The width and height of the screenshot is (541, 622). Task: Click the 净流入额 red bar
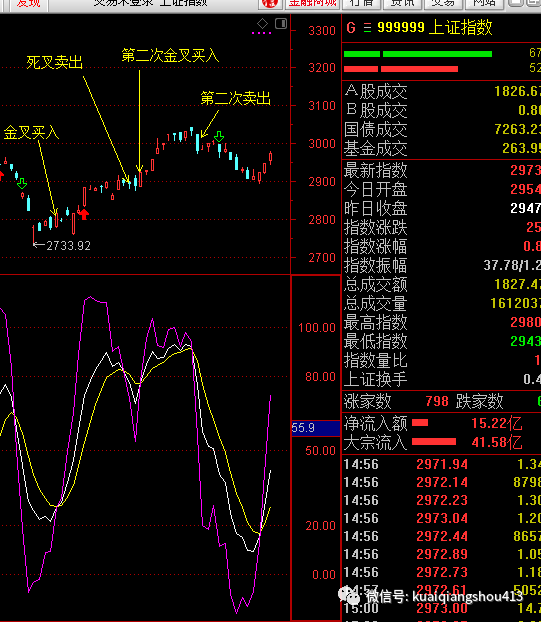point(420,423)
